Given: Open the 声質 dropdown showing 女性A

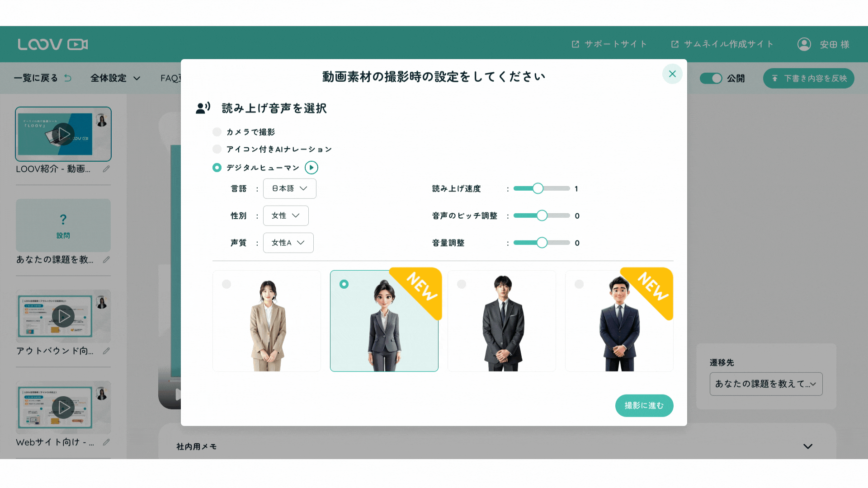Looking at the screenshot, I should coord(288,243).
